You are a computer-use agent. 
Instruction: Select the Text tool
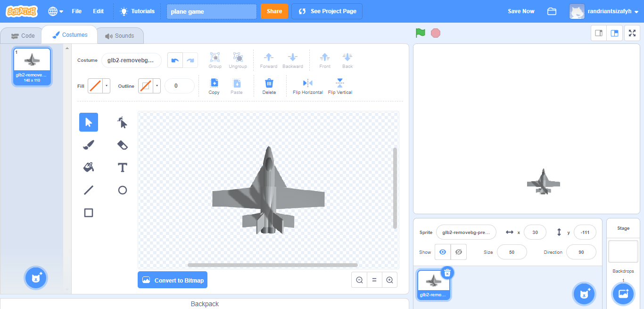pyautogui.click(x=122, y=167)
